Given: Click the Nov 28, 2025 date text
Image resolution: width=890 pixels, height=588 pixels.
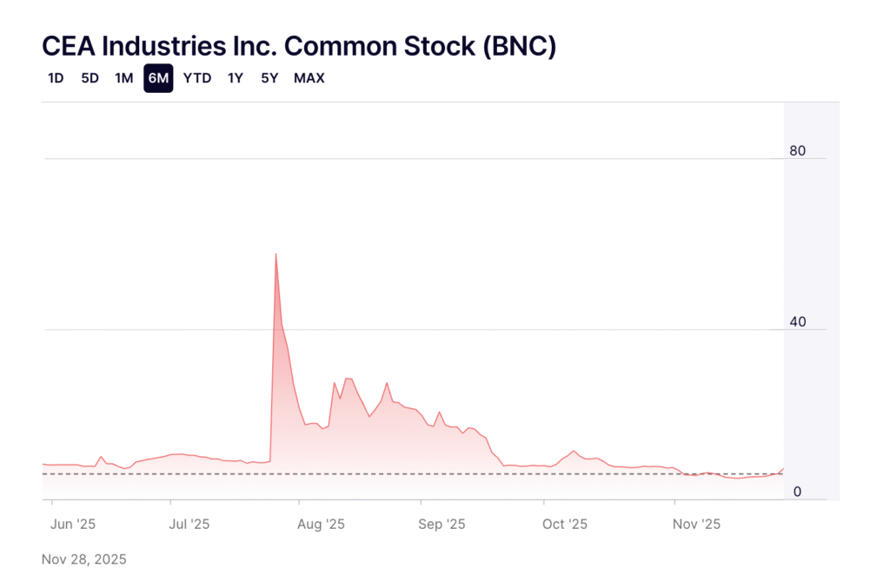Looking at the screenshot, I should pyautogui.click(x=84, y=559).
